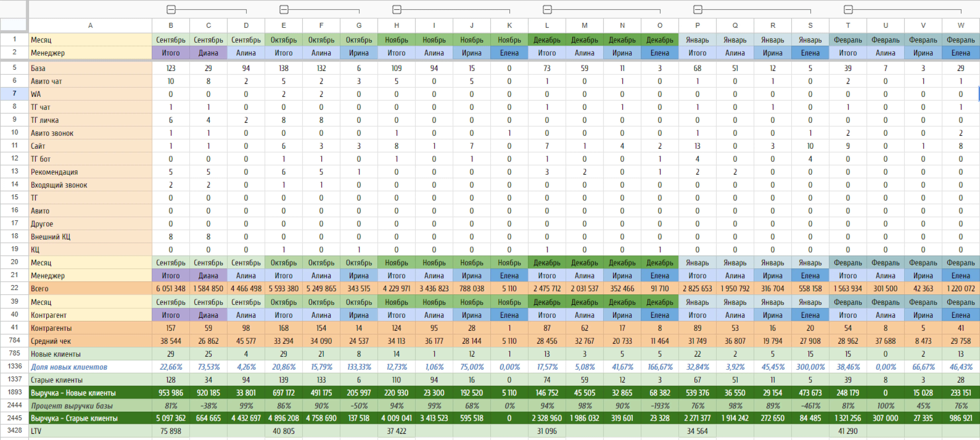Select column W by its header
Screen dimensions: 980x440
tap(961, 26)
